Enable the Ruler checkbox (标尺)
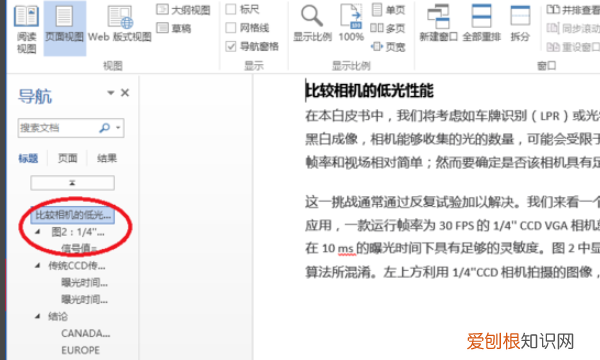The image size is (600, 360). [231, 9]
